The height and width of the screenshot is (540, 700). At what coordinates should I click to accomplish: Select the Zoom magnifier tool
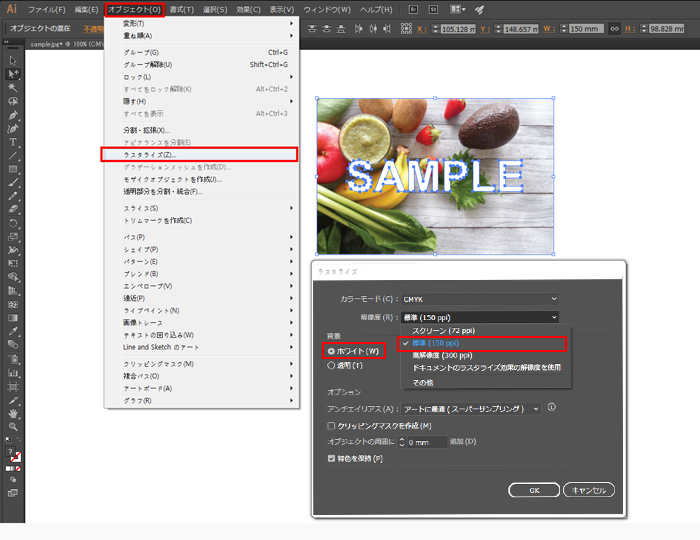13,426
